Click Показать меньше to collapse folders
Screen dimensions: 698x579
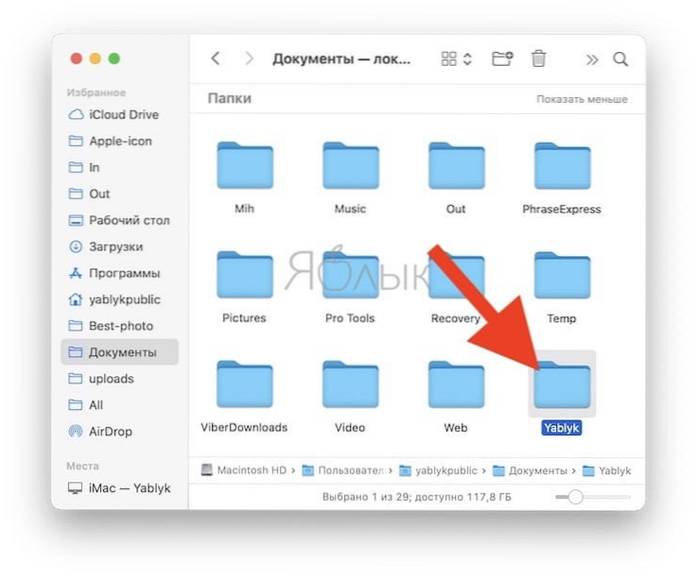click(581, 100)
